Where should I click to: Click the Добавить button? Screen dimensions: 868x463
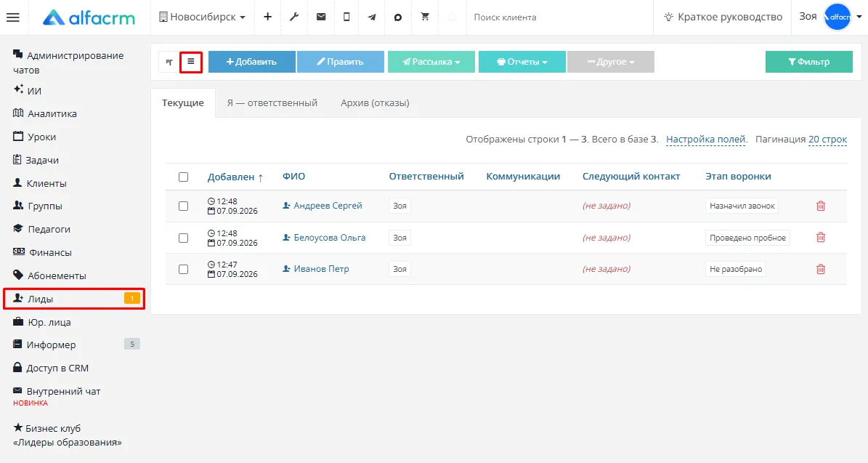coord(252,62)
